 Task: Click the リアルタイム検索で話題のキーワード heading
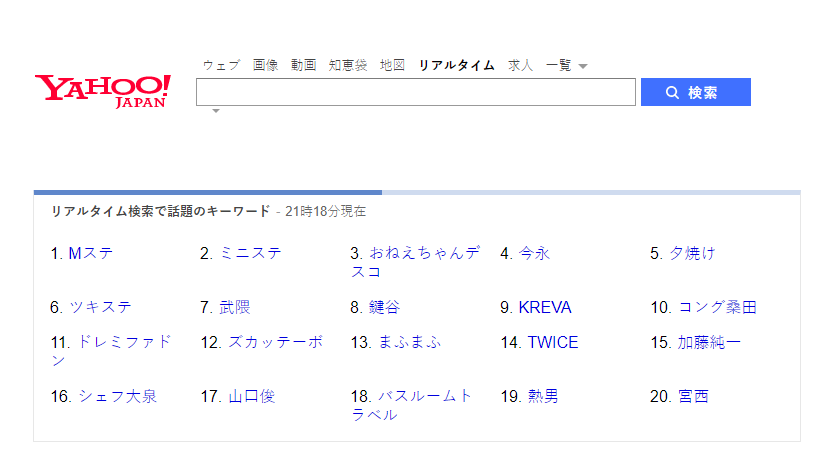point(160,211)
